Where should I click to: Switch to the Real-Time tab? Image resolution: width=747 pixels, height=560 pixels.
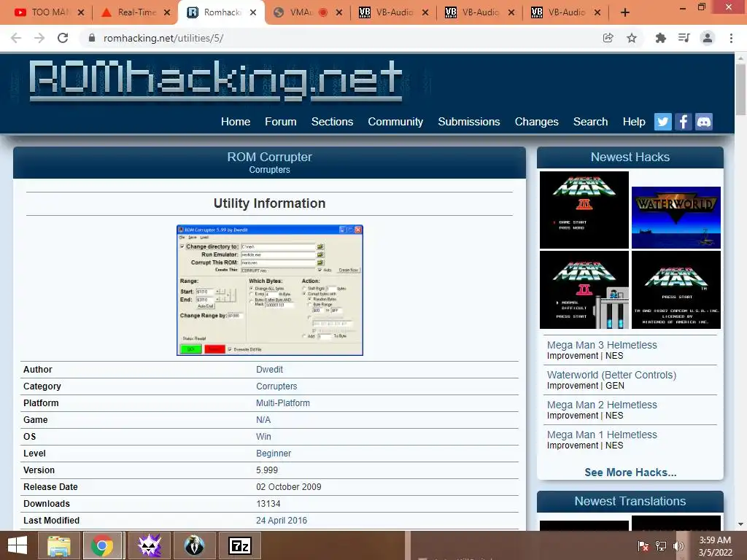[133, 12]
